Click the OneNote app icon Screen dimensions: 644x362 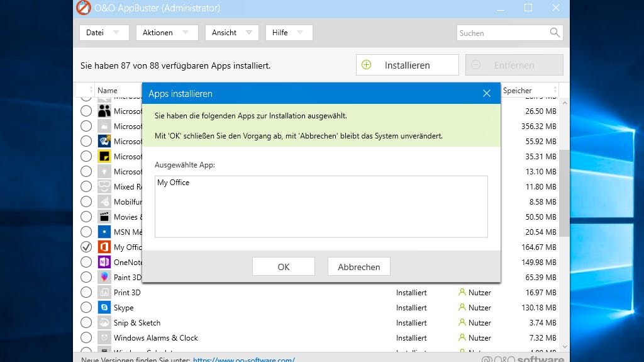tap(104, 262)
